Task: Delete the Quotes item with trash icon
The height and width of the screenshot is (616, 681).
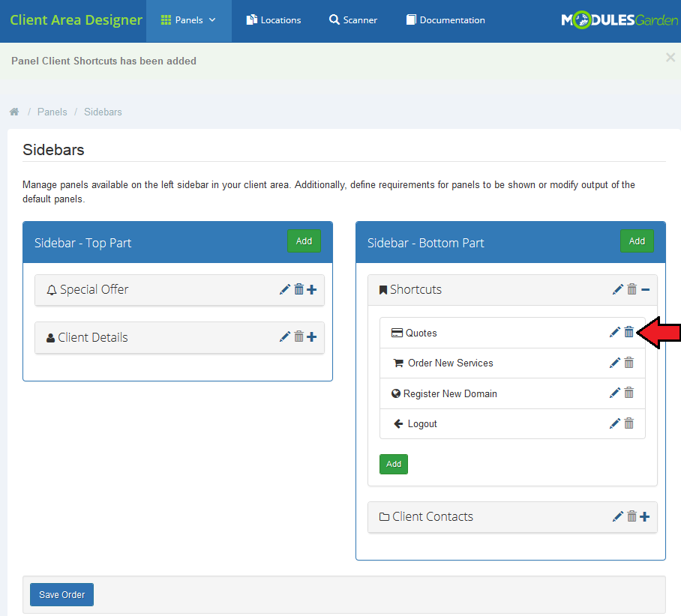Action: [x=629, y=332]
